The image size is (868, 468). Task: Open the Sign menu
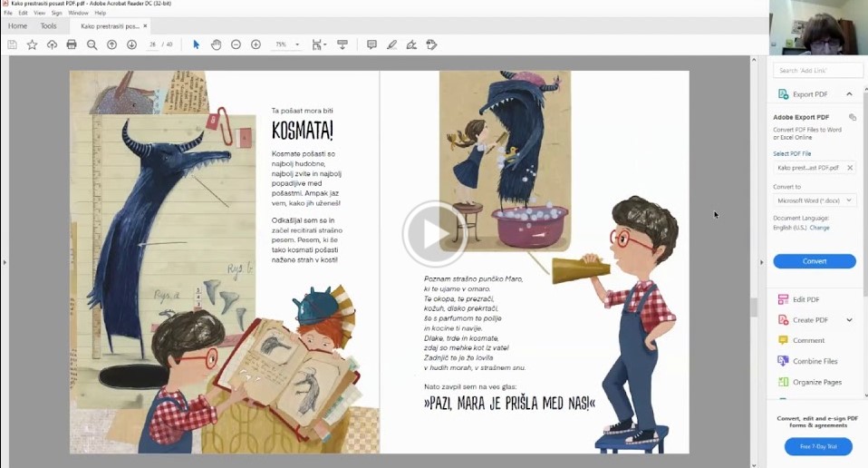point(57,13)
